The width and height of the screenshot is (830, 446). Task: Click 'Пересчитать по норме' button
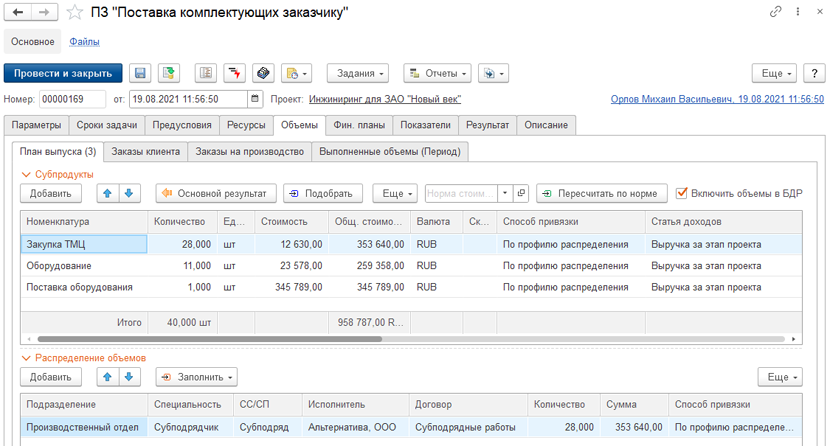(x=602, y=194)
